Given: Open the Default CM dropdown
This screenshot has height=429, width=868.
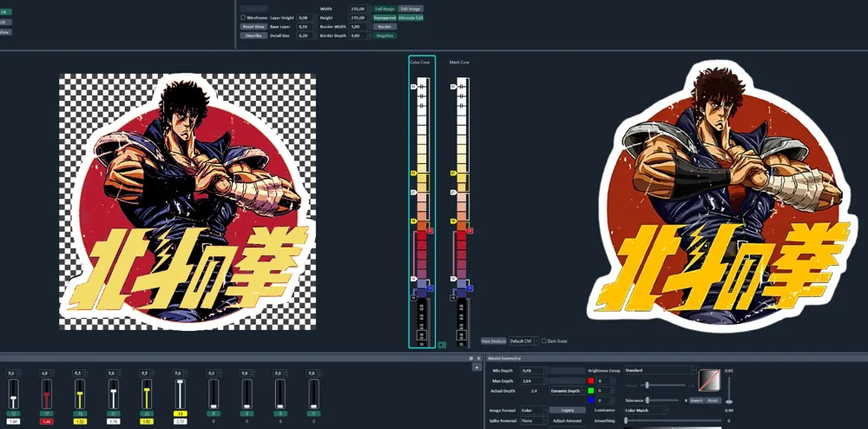Looking at the screenshot, I should pyautogui.click(x=523, y=341).
